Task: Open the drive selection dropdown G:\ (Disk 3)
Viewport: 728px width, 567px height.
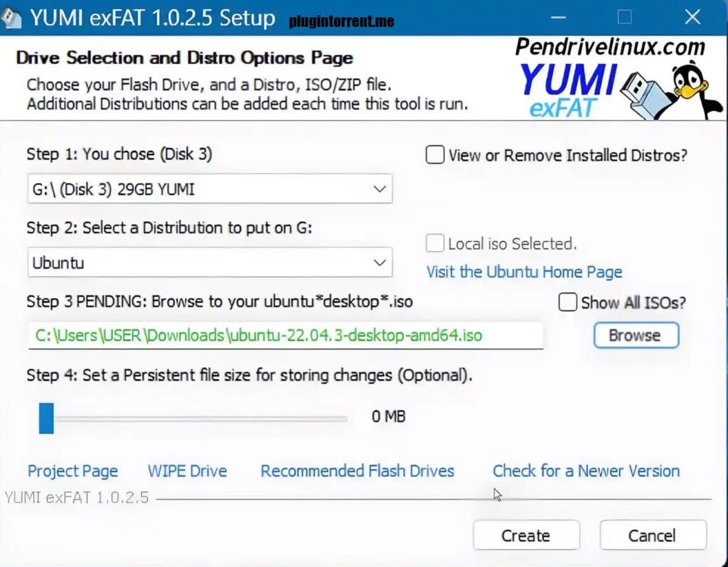Action: (210, 189)
